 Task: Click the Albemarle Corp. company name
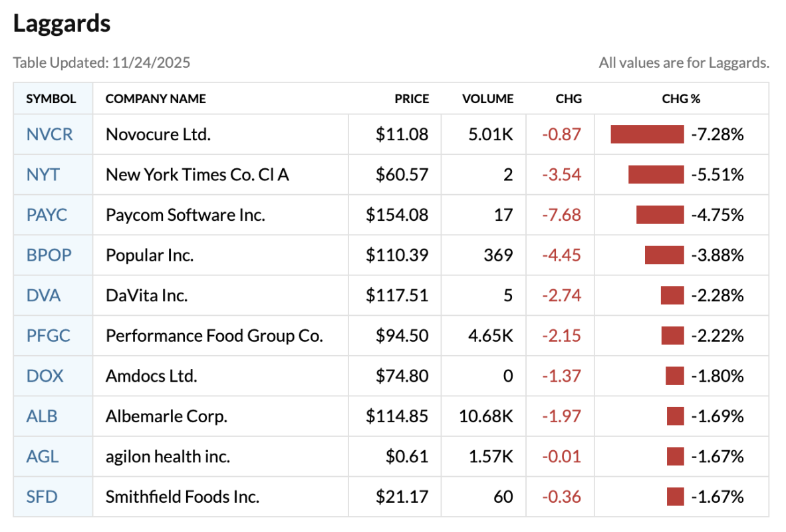click(x=166, y=416)
